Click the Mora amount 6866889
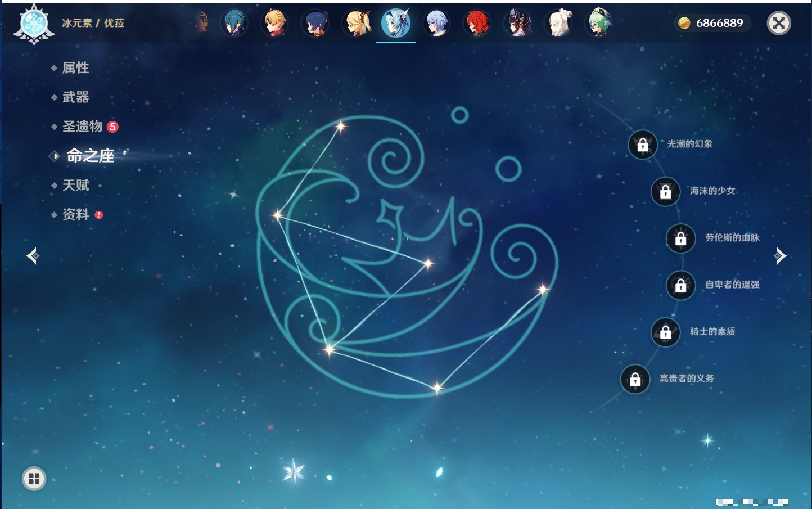Image resolution: width=812 pixels, height=509 pixels. [719, 23]
